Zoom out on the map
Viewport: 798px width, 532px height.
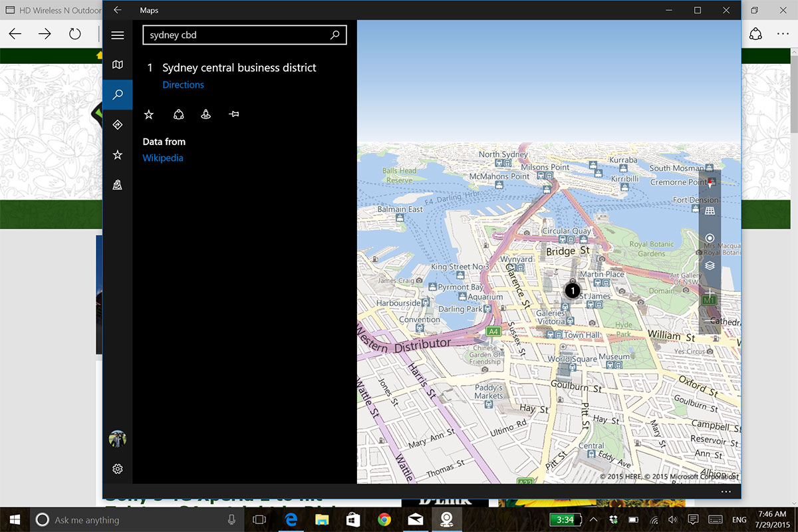coord(710,321)
